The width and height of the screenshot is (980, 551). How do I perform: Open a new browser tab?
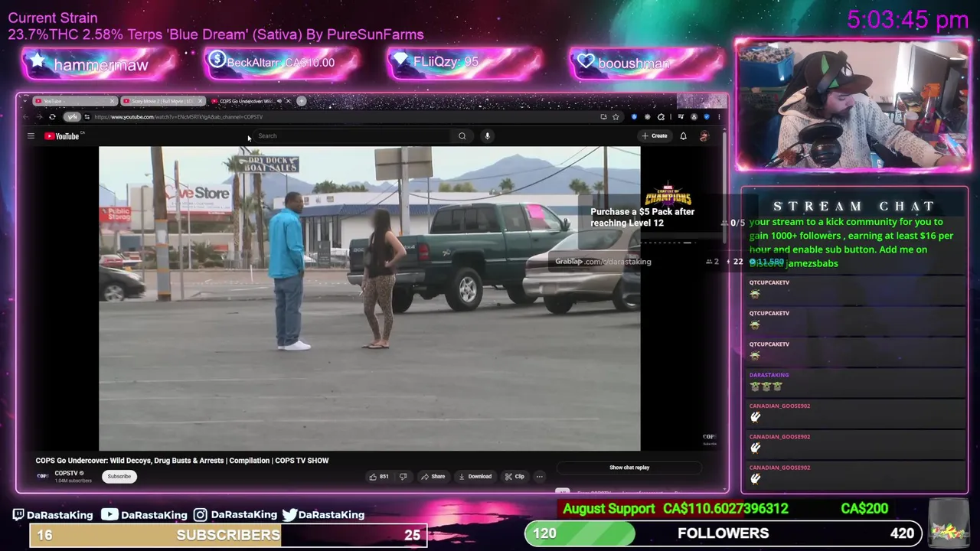[x=302, y=101]
